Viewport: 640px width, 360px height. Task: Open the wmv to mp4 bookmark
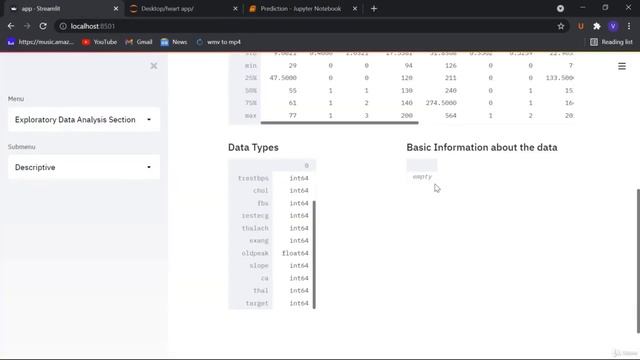click(x=218, y=42)
